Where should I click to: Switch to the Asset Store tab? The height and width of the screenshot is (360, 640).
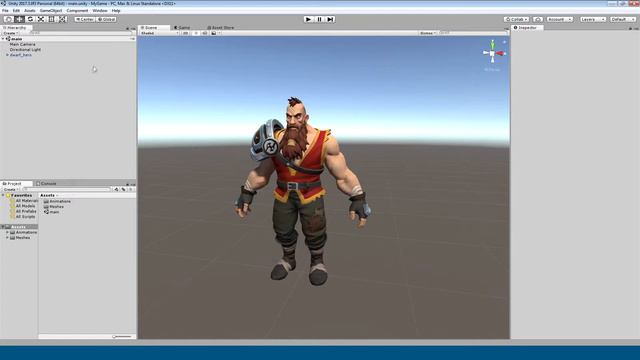(x=221, y=28)
